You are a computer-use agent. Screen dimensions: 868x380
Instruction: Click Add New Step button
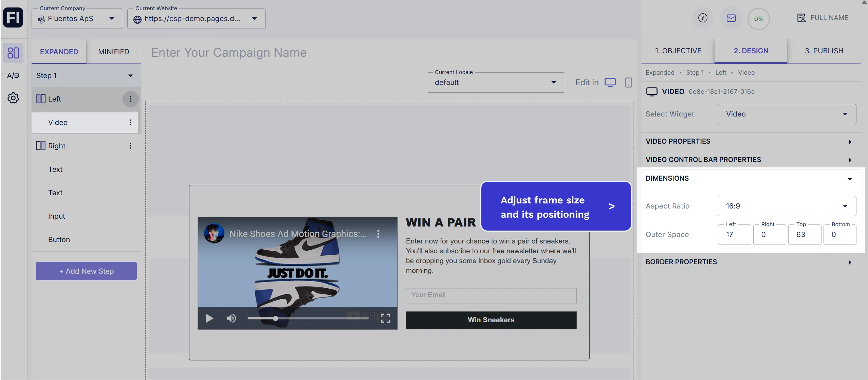click(86, 271)
